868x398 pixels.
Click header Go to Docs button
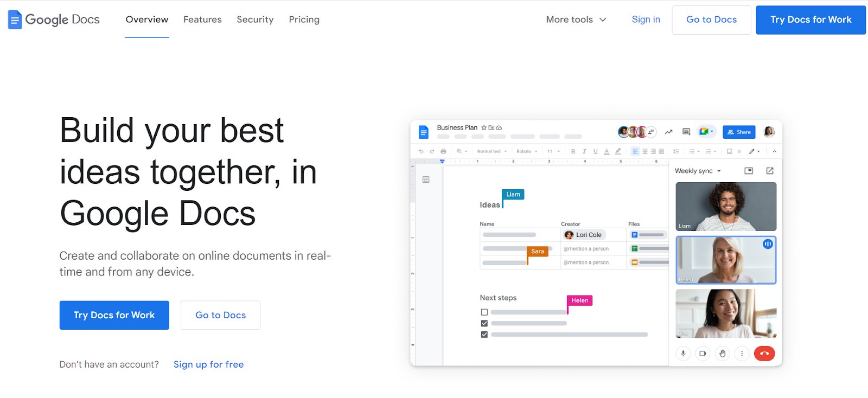point(711,20)
